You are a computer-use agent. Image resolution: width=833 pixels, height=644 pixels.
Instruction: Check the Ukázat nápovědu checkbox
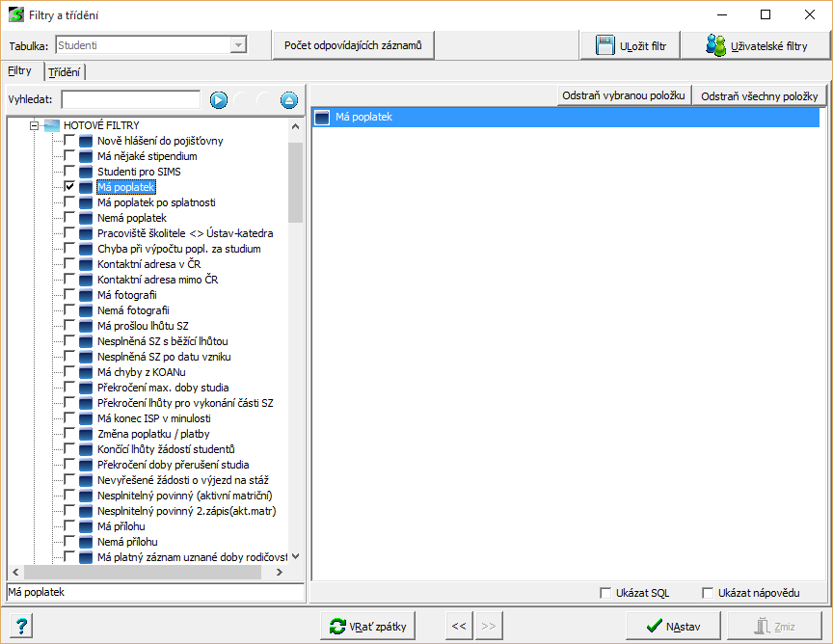[x=708, y=593]
